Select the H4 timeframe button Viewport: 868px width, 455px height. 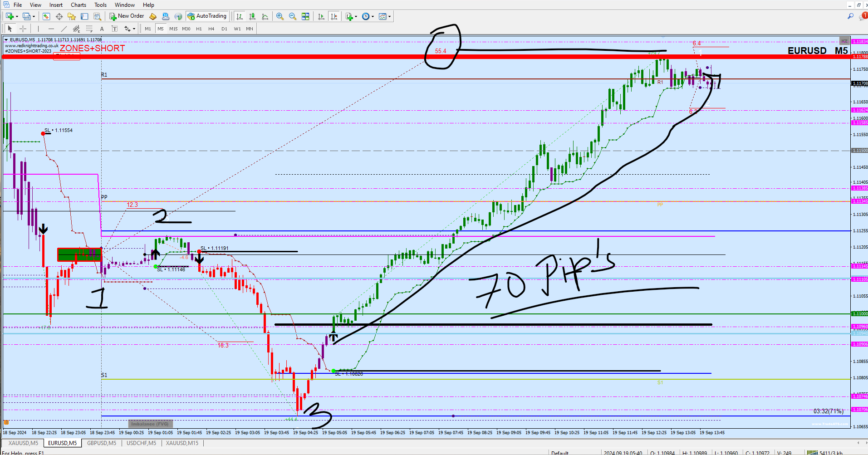211,29
